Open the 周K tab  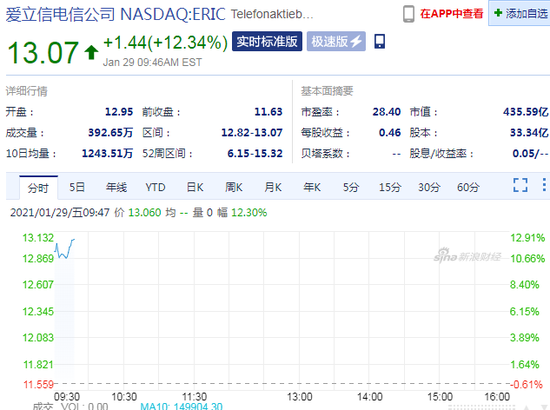[234, 187]
